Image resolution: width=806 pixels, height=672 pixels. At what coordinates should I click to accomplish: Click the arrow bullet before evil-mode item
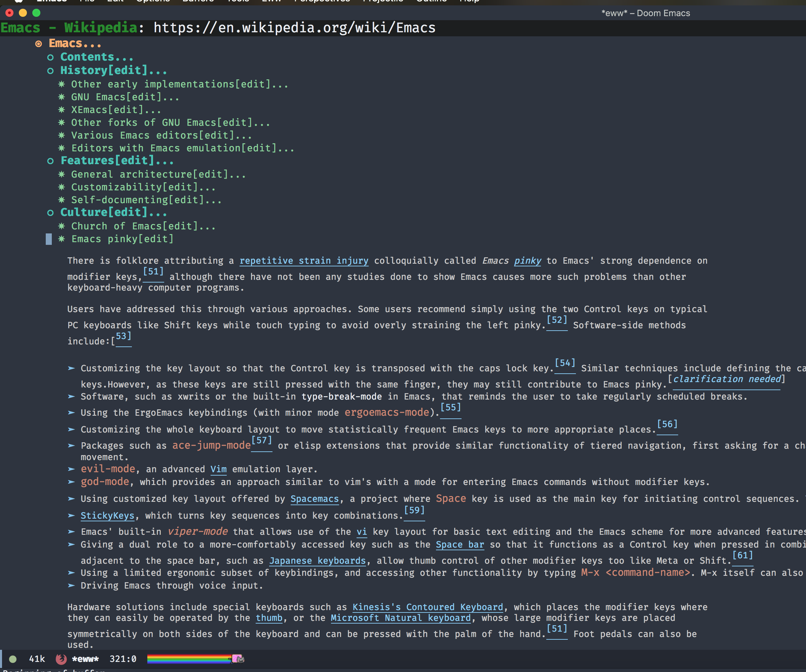(71, 469)
